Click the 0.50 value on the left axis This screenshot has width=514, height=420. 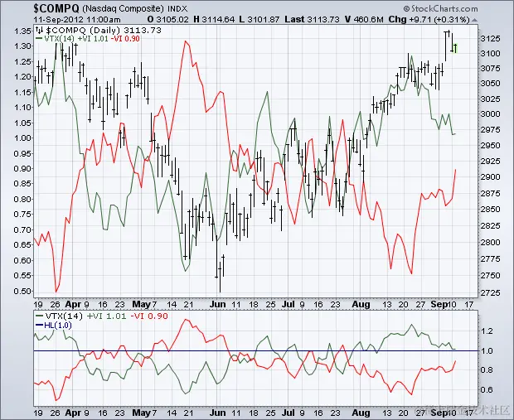(x=22, y=291)
